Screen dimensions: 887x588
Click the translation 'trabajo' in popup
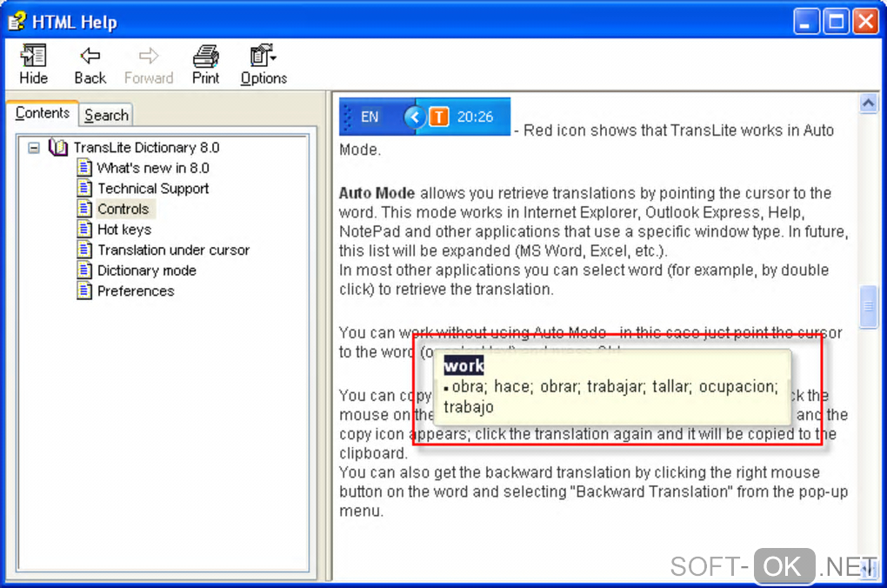click(469, 407)
